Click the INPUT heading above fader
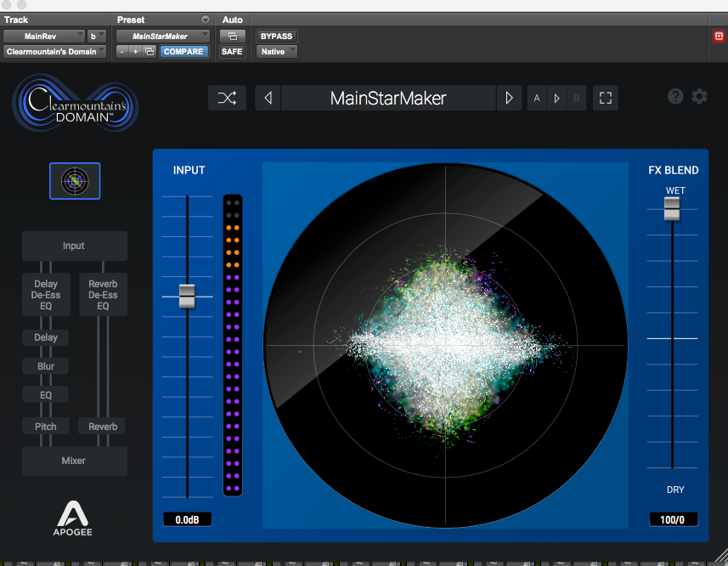Image resolution: width=728 pixels, height=566 pixels. coord(189,171)
